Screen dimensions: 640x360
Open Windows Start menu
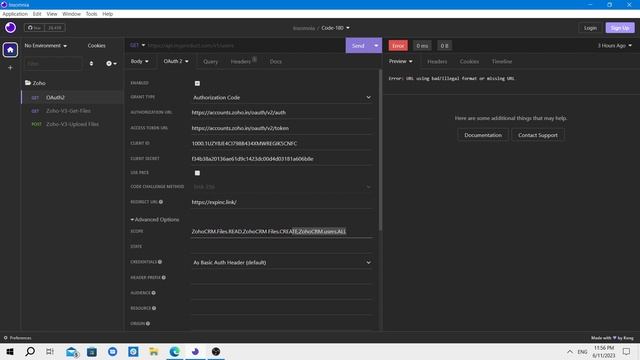(10, 351)
